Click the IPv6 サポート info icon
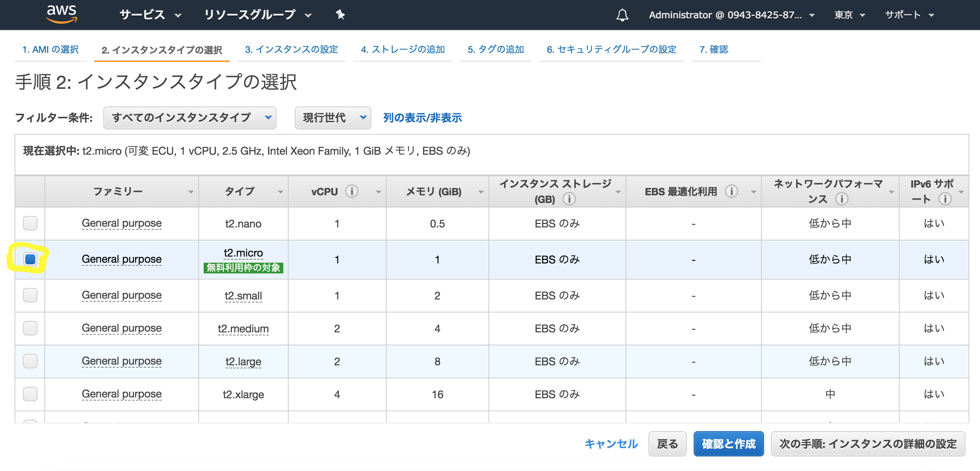Viewport: 980px width, 471px height. tap(945, 199)
